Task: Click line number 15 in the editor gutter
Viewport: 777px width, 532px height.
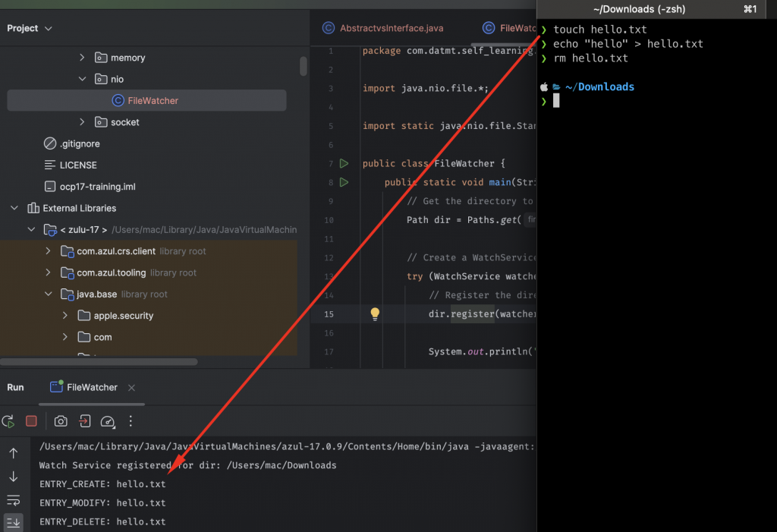Action: pyautogui.click(x=329, y=314)
